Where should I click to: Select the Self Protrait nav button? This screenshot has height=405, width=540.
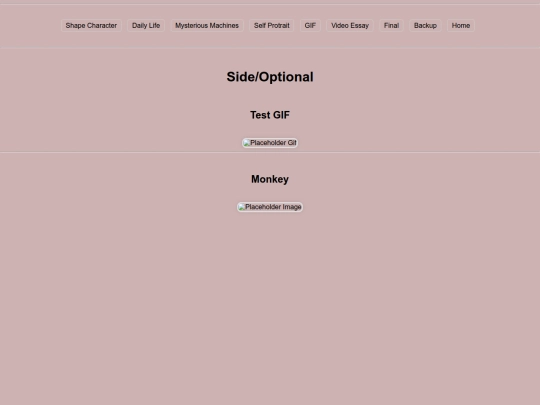pos(272,25)
